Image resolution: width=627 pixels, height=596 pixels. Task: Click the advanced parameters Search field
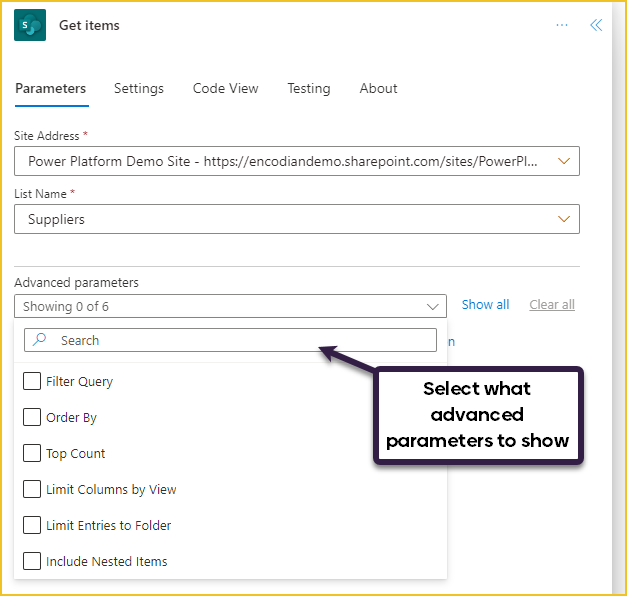(x=230, y=340)
